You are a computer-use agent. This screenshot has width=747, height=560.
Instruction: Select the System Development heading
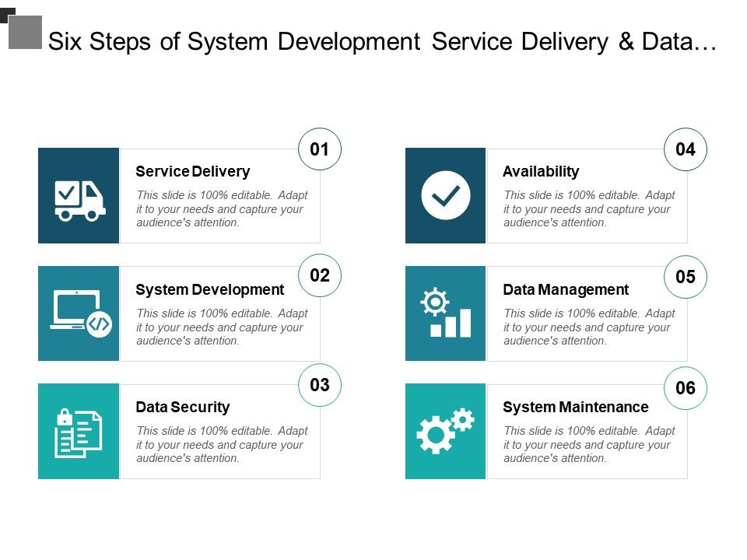[209, 289]
